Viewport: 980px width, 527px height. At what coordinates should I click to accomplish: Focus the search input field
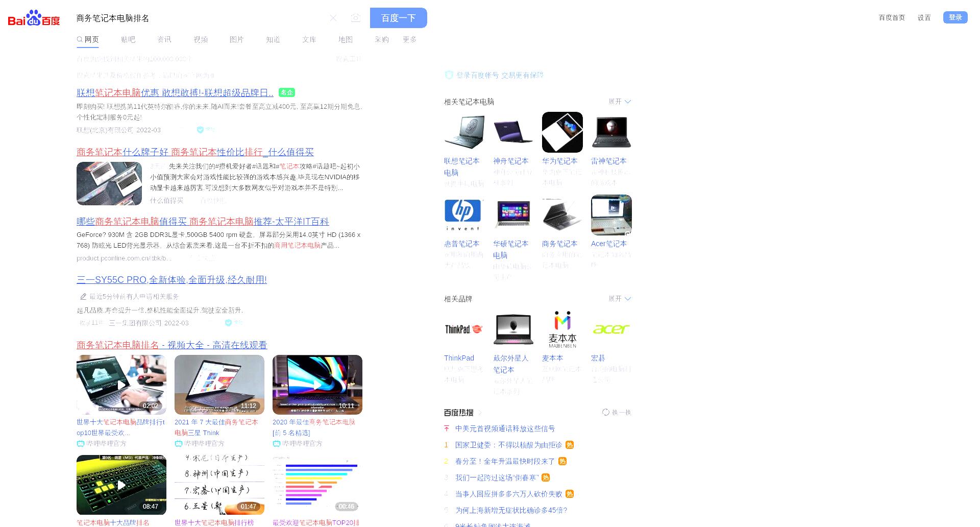tap(199, 18)
